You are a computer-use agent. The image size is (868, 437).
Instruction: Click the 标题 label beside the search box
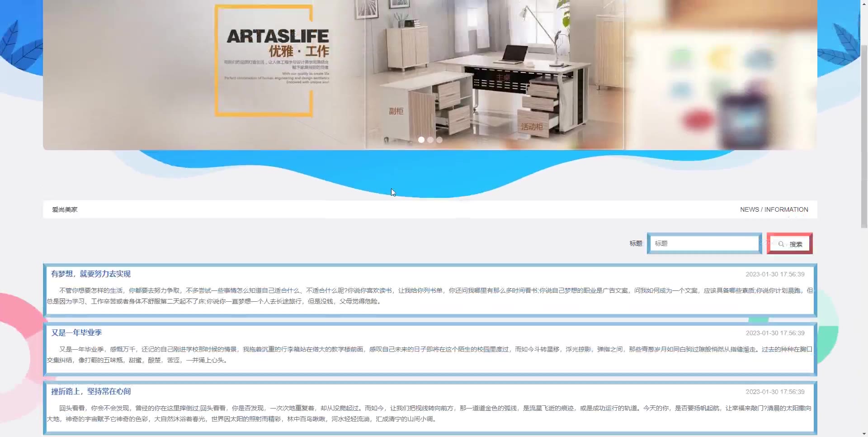coord(636,243)
